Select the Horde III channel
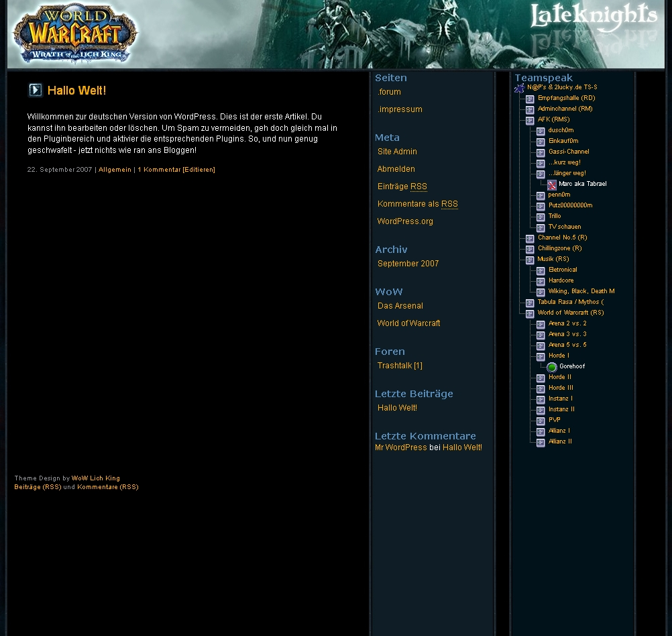The height and width of the screenshot is (636, 672). point(561,387)
